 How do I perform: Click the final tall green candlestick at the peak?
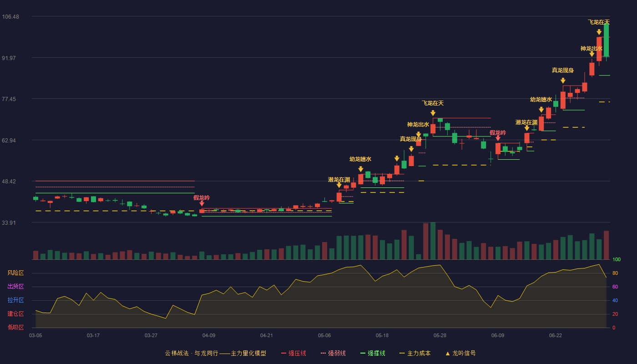[x=607, y=40]
